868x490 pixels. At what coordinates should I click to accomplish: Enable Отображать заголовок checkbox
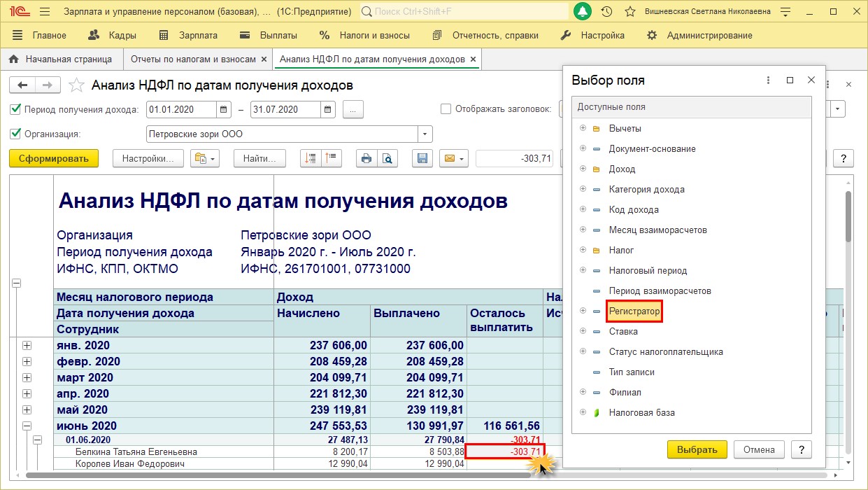446,108
